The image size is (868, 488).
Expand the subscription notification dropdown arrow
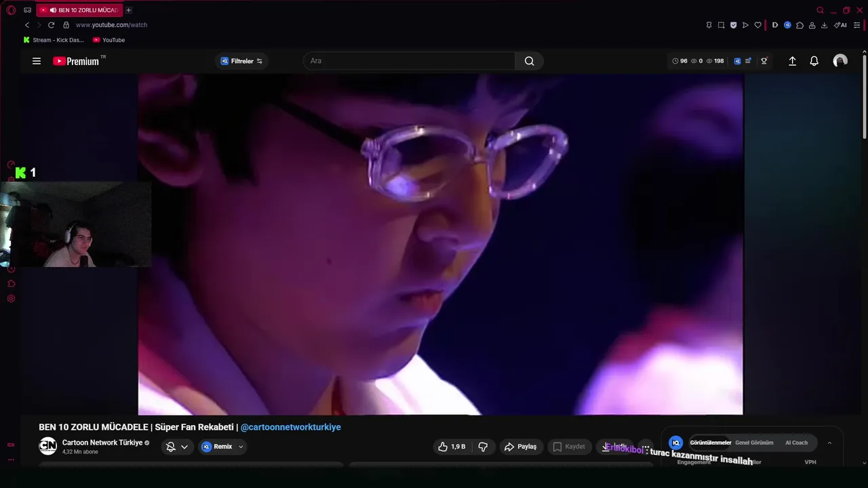click(184, 447)
